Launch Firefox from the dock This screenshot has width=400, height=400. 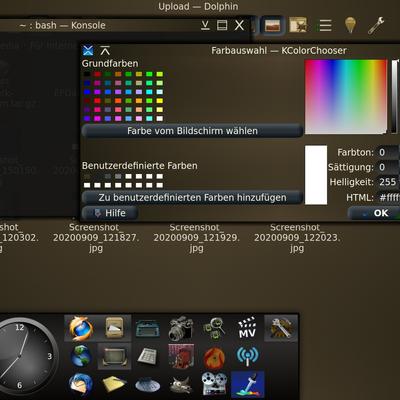81,329
